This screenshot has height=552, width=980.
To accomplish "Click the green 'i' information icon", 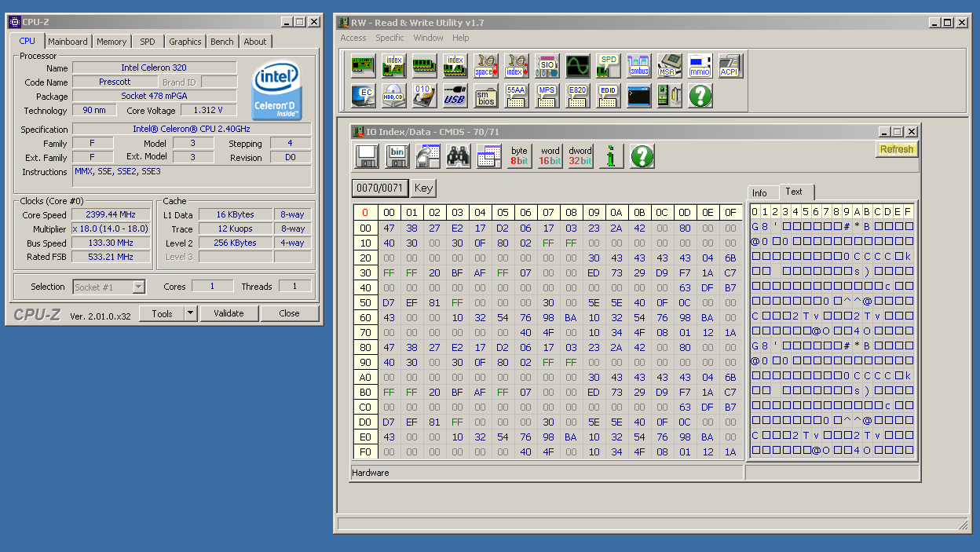I will tap(612, 156).
